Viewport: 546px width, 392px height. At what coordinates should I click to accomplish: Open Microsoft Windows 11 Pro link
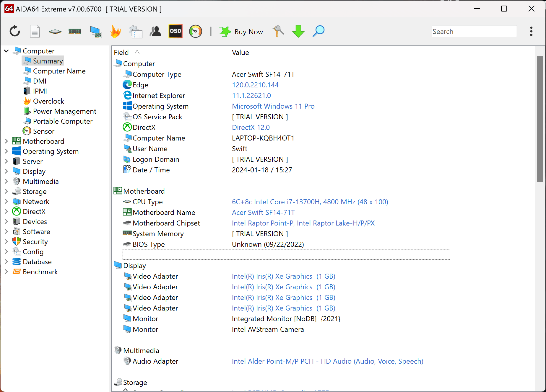coord(273,106)
